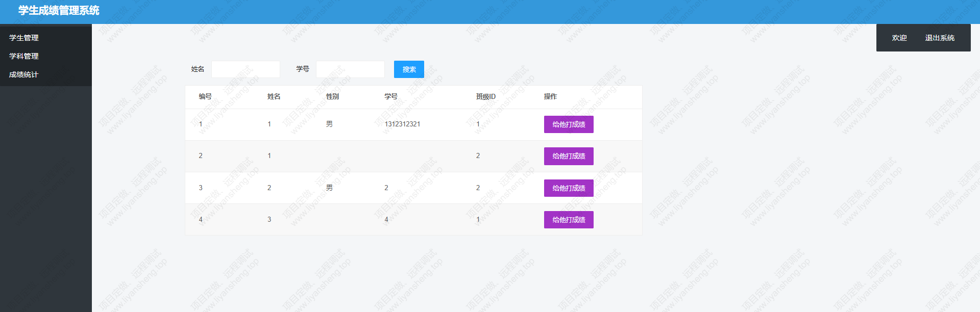
Task: Click the 编号 column header
Action: click(x=205, y=96)
